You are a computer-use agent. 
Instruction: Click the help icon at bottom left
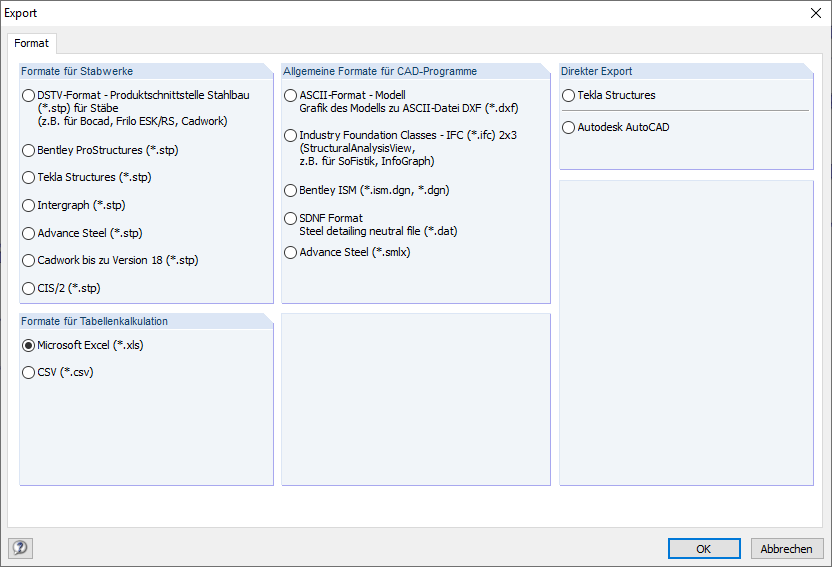20,548
